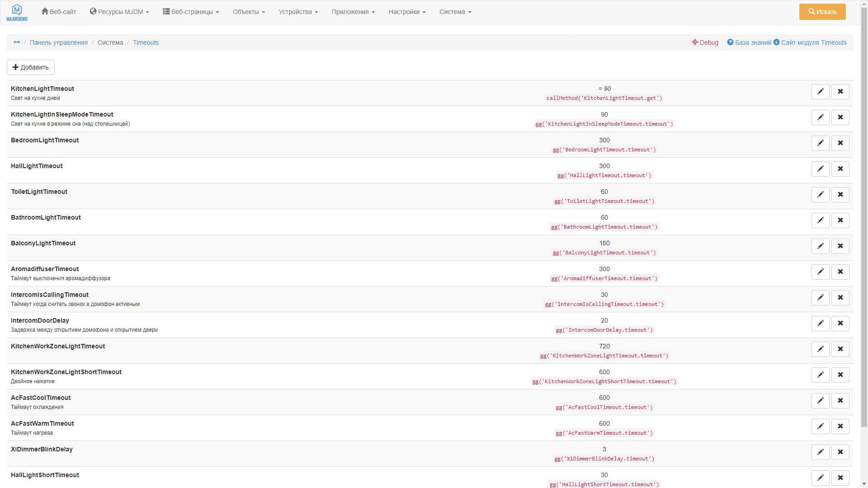Open the Сайт модуля Timeouts link
The image size is (868, 488).
tap(813, 42)
